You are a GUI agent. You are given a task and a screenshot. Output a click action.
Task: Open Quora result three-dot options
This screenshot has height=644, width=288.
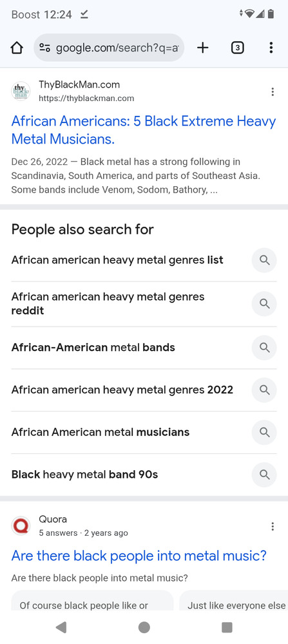pos(273,527)
